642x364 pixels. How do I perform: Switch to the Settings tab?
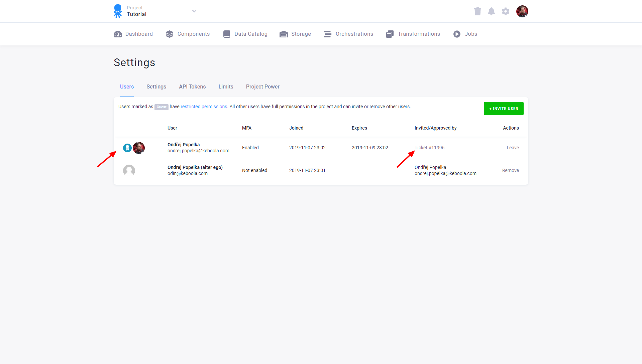click(156, 87)
